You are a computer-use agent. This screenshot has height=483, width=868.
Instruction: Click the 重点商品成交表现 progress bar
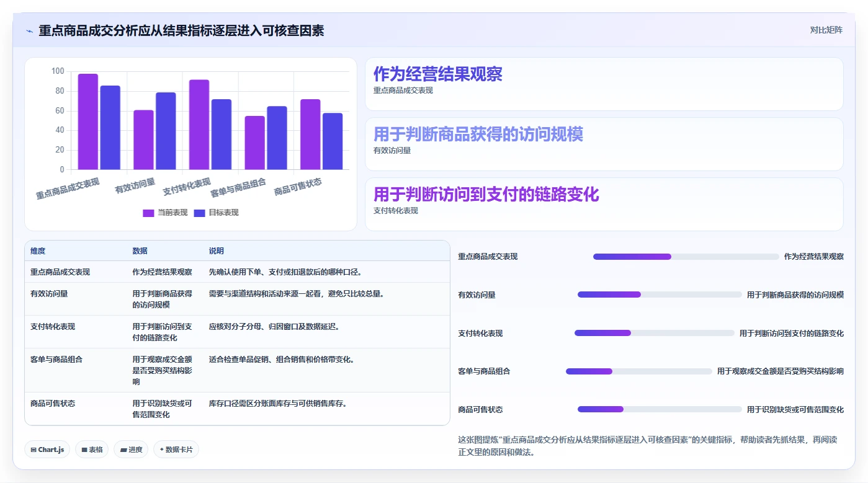[x=686, y=257]
